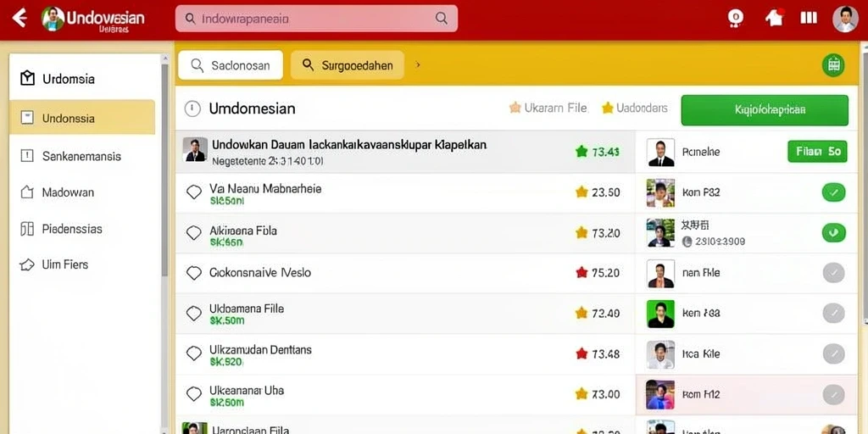Open the green Kem F3a user photo
The height and width of the screenshot is (434, 868).
tap(660, 314)
